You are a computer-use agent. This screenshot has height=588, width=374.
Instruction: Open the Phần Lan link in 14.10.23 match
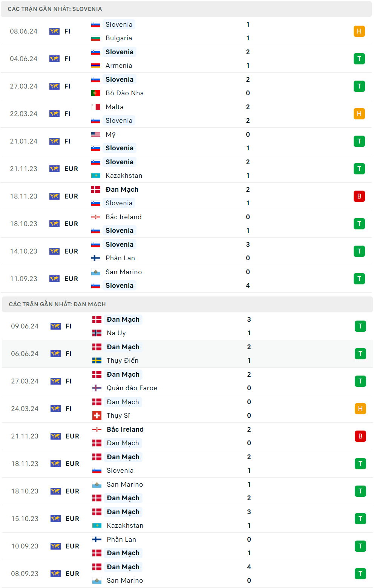point(120,258)
